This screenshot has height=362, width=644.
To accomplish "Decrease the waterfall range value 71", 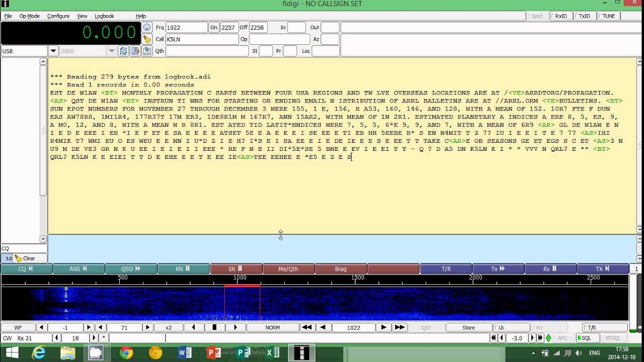I will pos(100,327).
